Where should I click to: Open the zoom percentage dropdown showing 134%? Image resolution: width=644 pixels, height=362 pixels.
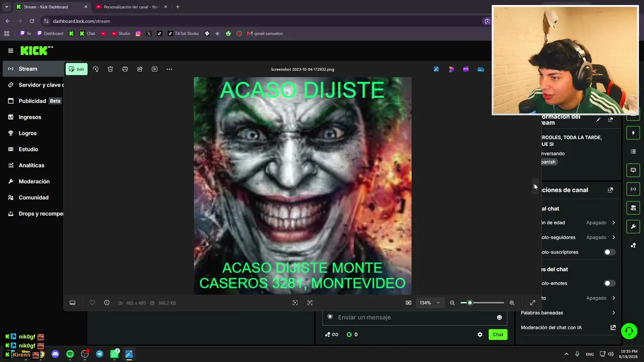[x=430, y=303]
